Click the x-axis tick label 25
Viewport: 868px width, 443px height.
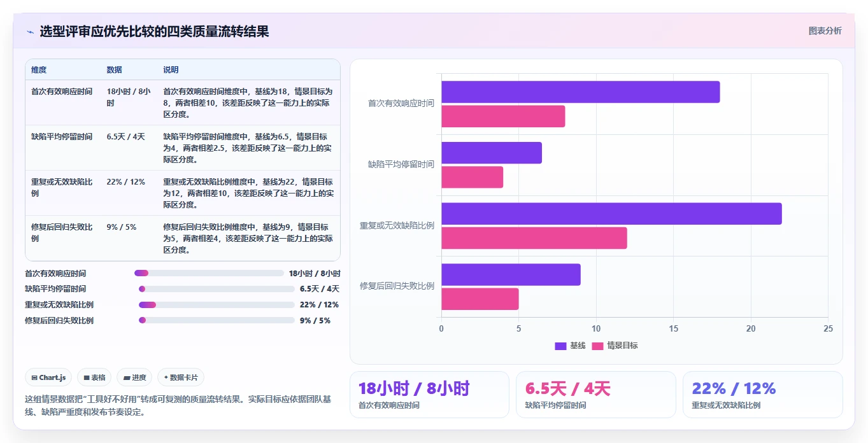(x=828, y=329)
